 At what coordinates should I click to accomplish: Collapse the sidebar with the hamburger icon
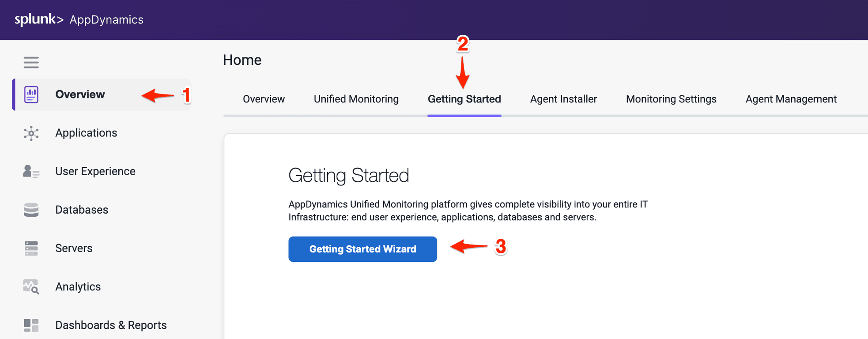coord(30,62)
